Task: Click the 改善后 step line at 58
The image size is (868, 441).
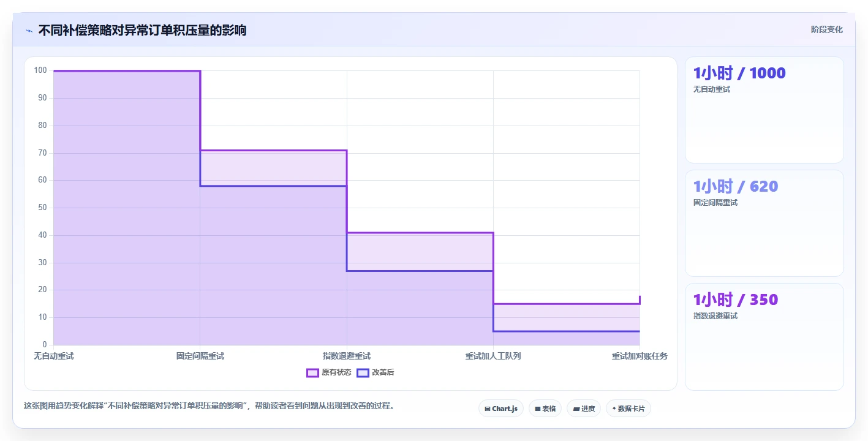Action: [x=273, y=186]
